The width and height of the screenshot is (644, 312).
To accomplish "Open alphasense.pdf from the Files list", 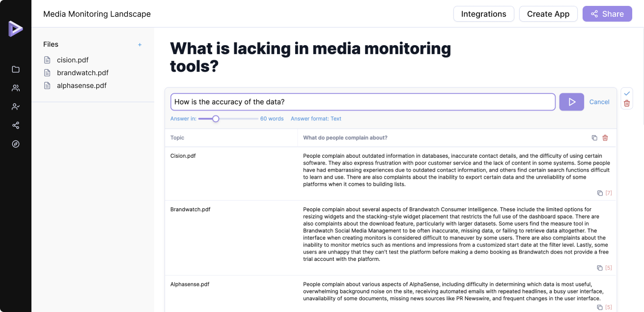I will (82, 85).
